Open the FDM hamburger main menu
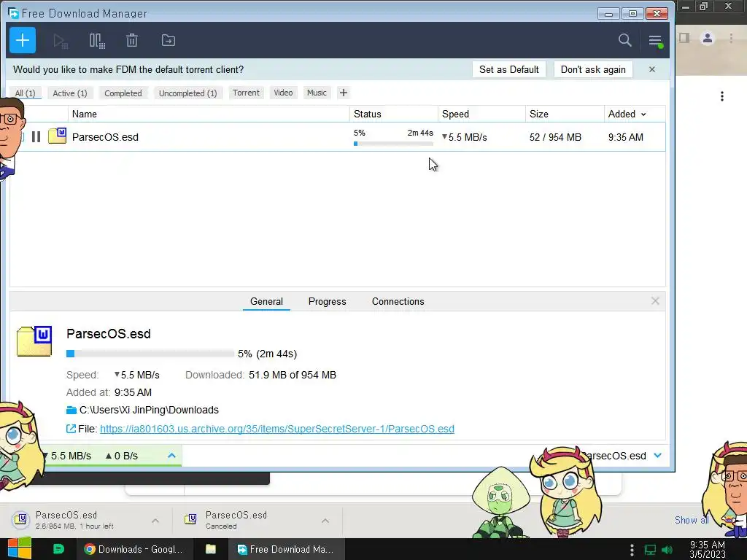Screen dimensions: 747x560 click(x=656, y=41)
